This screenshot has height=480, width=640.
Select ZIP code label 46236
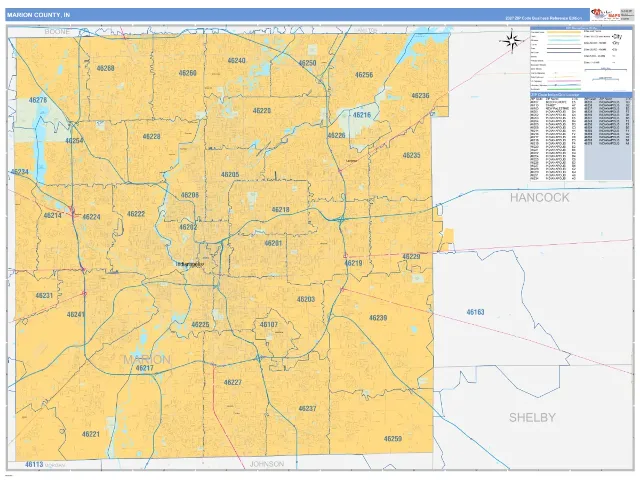click(420, 96)
